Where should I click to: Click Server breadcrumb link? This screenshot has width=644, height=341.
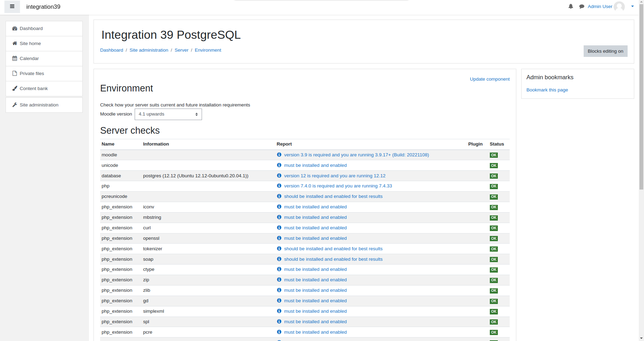(181, 50)
